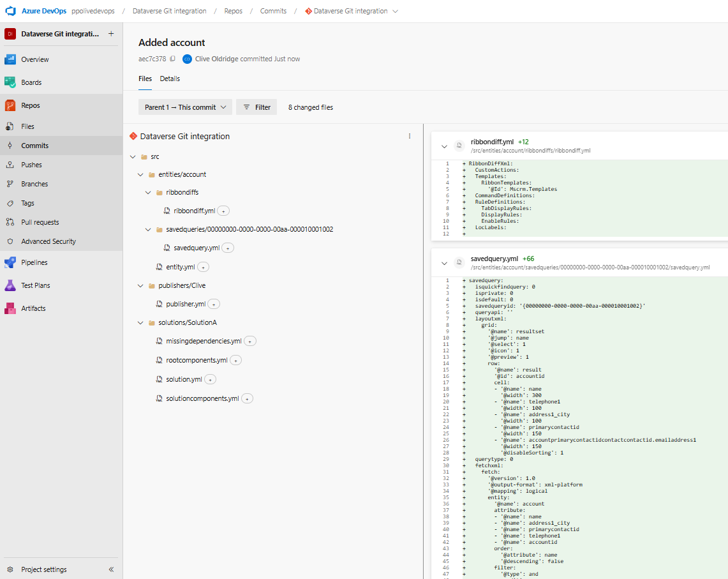The width and height of the screenshot is (728, 579).
Task: Open the Parent 1 – This commit dropdown
Action: click(185, 107)
